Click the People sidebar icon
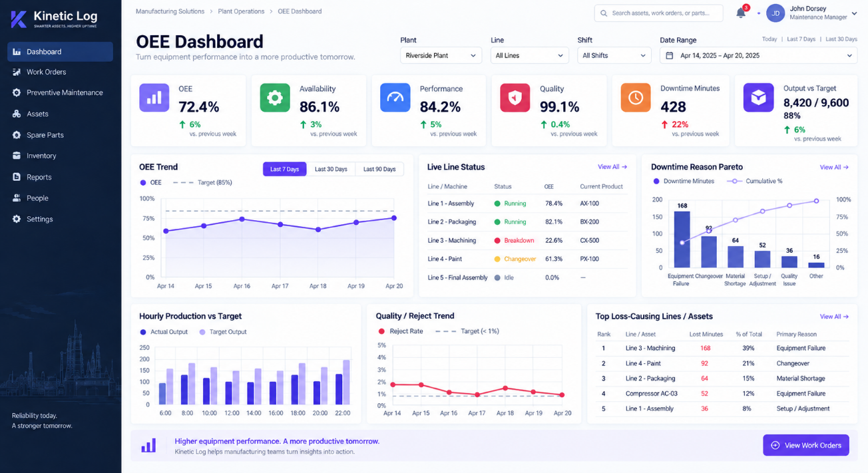Image resolution: width=868 pixels, height=473 pixels. [x=17, y=198]
